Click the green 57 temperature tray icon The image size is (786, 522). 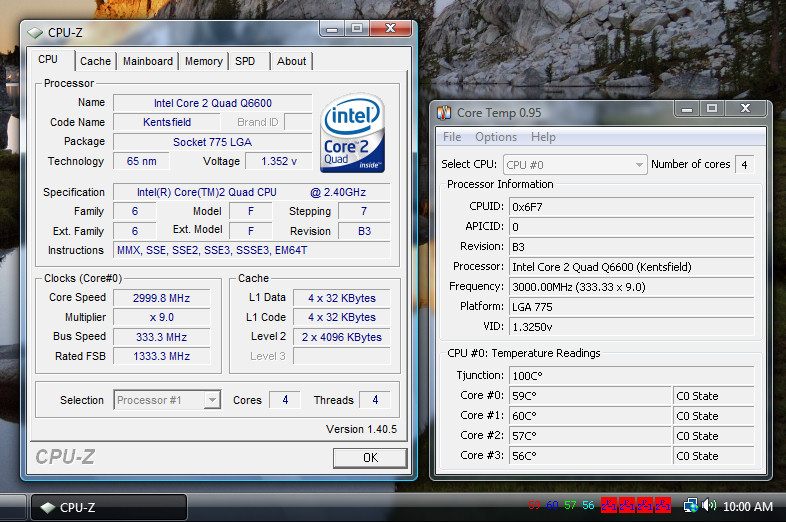click(570, 505)
